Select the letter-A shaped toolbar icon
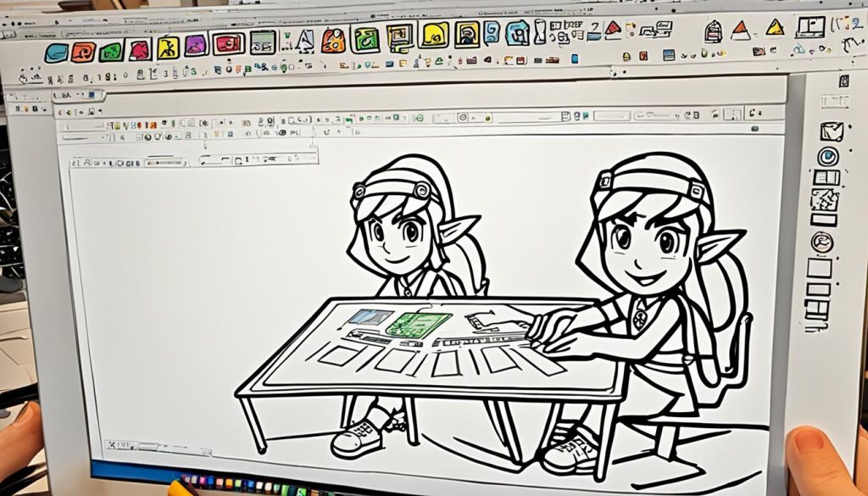Image resolution: width=868 pixels, height=496 pixels. point(304,42)
